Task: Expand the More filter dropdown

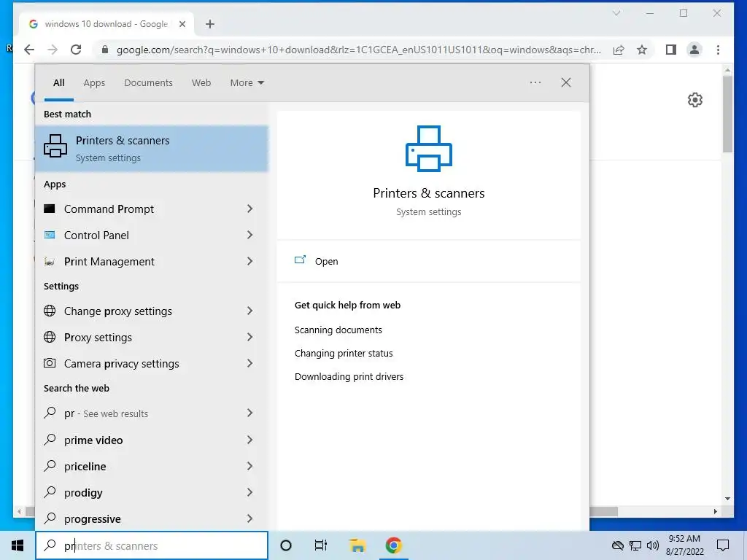Action: tap(247, 83)
